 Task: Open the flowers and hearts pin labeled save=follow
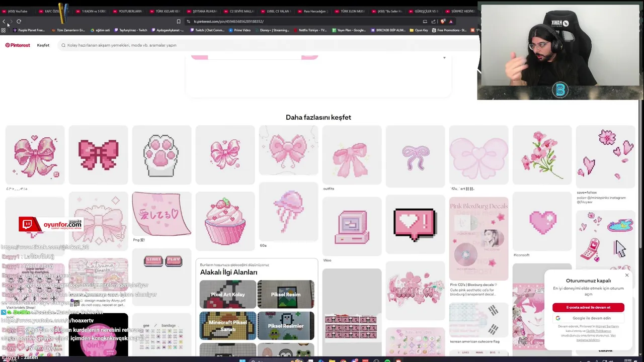point(605,156)
